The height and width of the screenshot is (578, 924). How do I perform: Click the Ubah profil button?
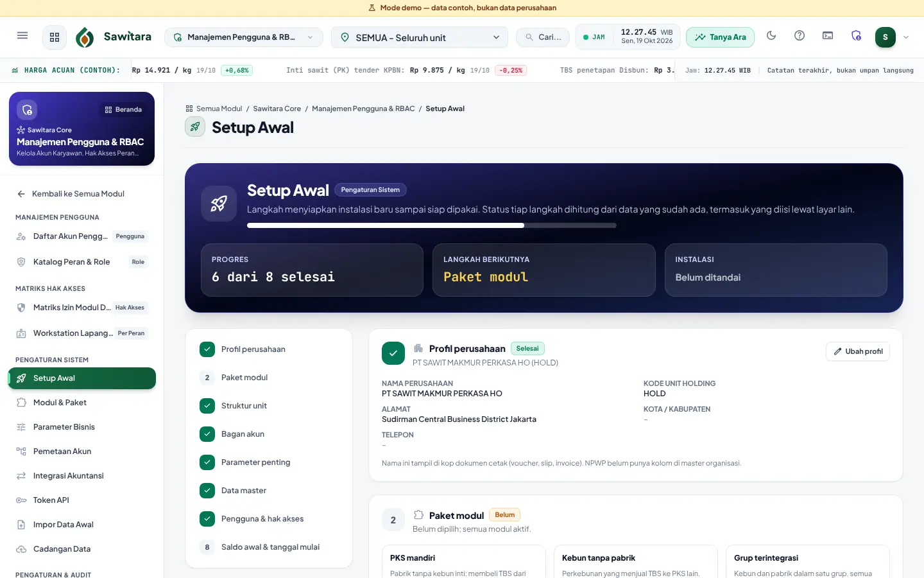tap(858, 351)
